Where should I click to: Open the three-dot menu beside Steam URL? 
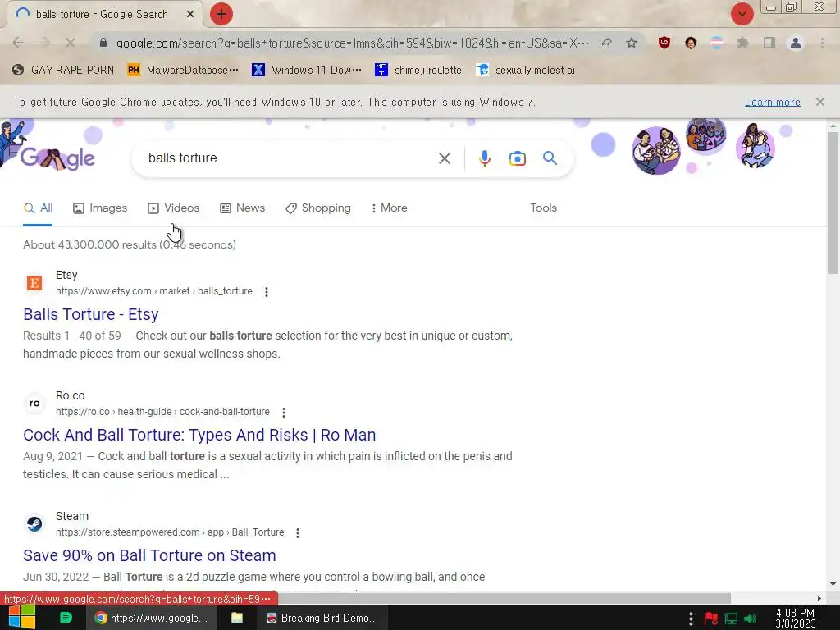[x=297, y=532]
